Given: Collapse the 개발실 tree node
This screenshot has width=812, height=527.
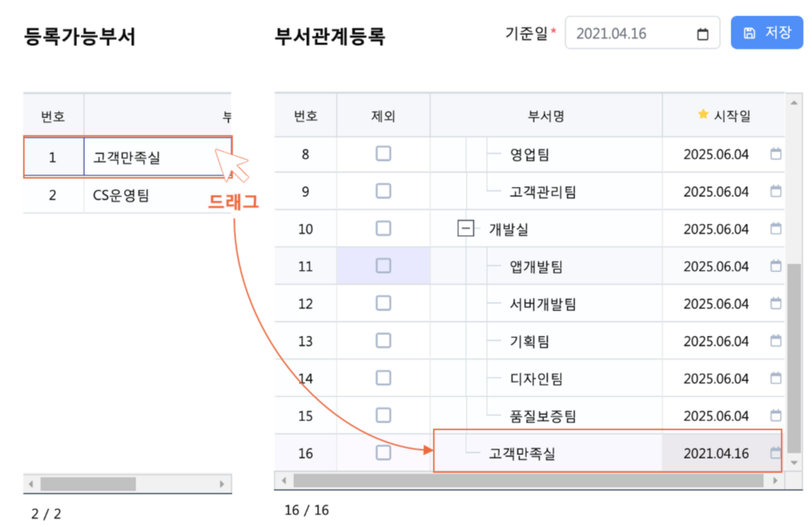Looking at the screenshot, I should point(466,229).
